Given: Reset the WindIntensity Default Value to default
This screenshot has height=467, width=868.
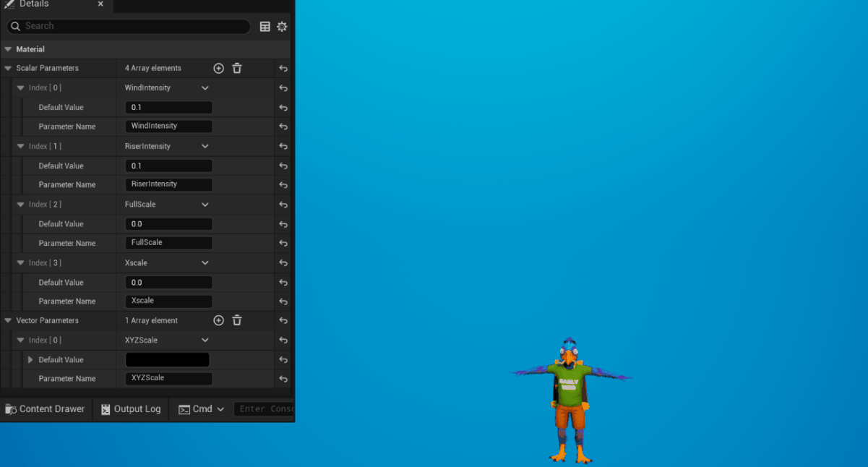Looking at the screenshot, I should 283,108.
